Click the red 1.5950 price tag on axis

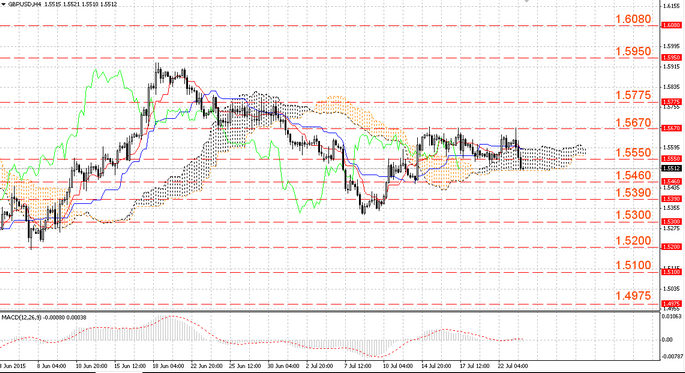(671, 57)
